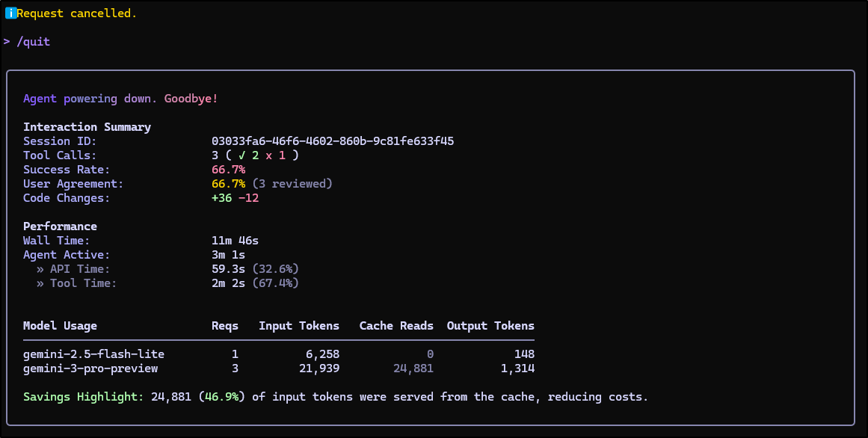Click the "(3 reviewed)" text in User Agreement

[292, 184]
